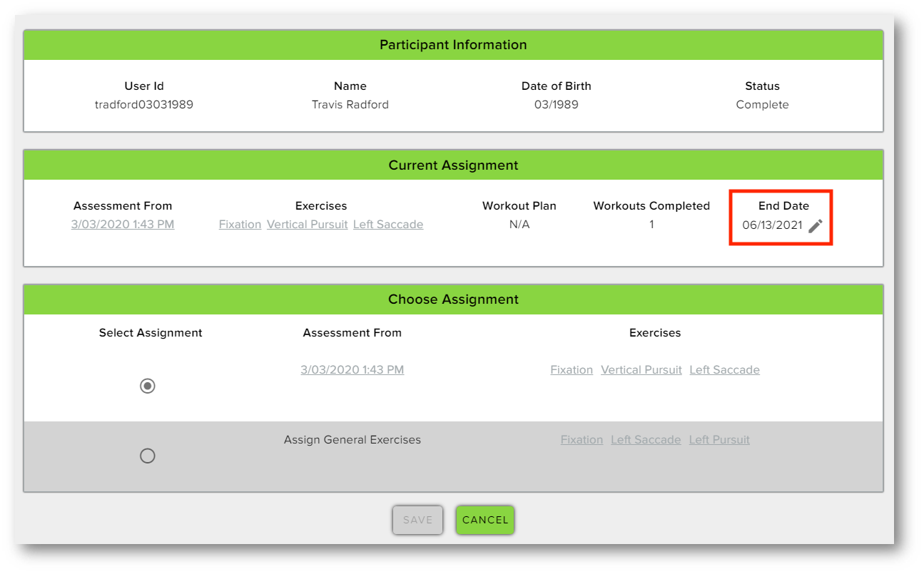This screenshot has width=924, height=574.
Task: Open Left Saccade link in General Exercises row
Action: pyautogui.click(x=646, y=440)
